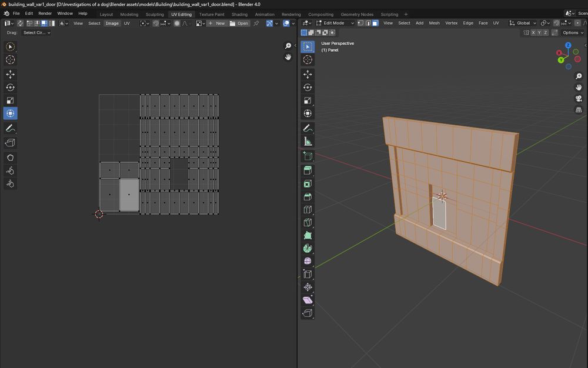Select the Add Cube tool in 3D viewport
588x368 pixels.
point(308,156)
